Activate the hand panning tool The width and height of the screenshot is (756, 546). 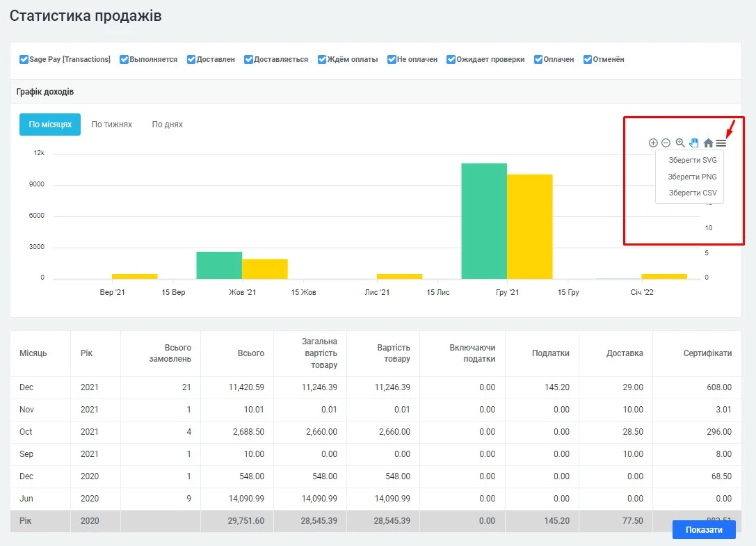(x=694, y=143)
